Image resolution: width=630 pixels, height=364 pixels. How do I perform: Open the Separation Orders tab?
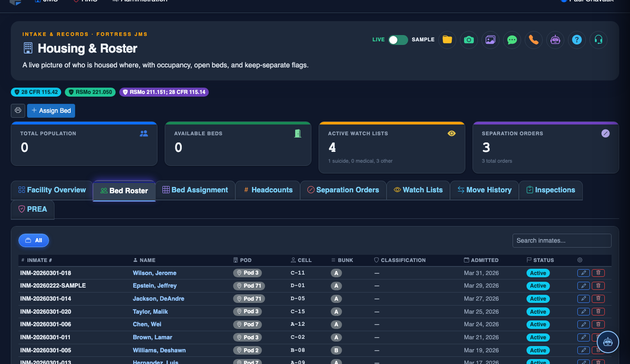coord(343,190)
